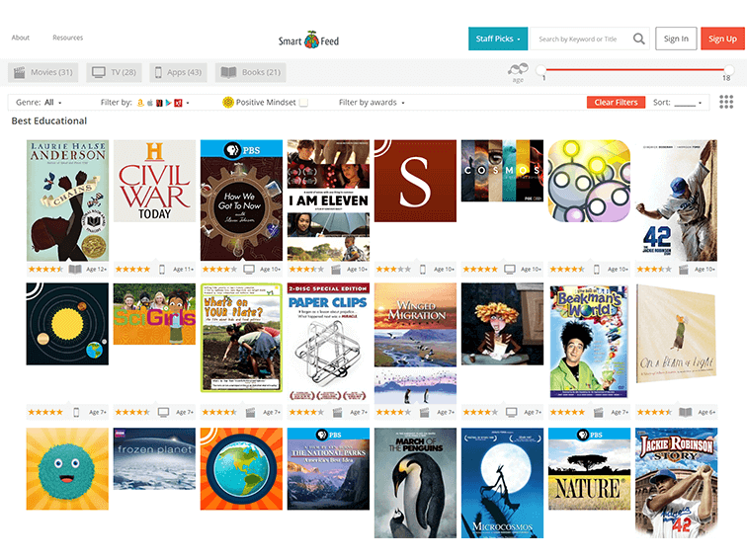
Task: Select the Movies (31) tab
Action: point(42,72)
